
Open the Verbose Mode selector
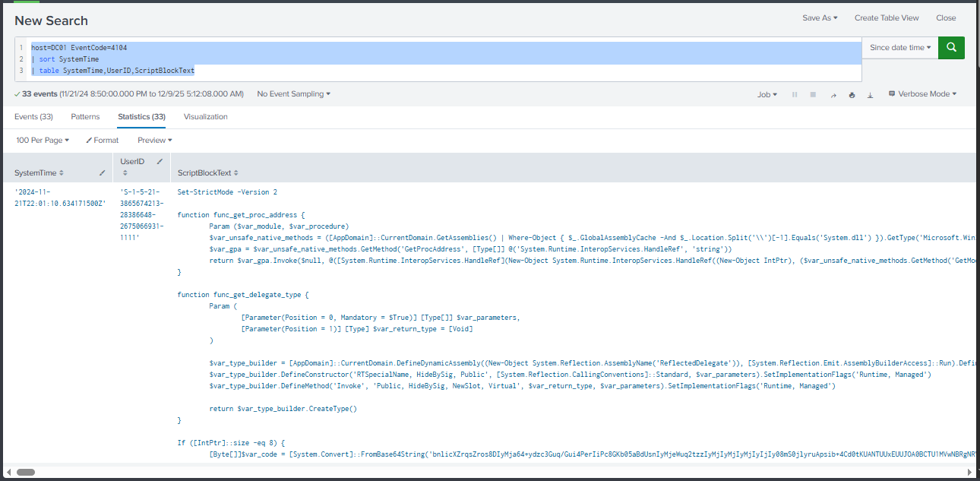click(922, 94)
